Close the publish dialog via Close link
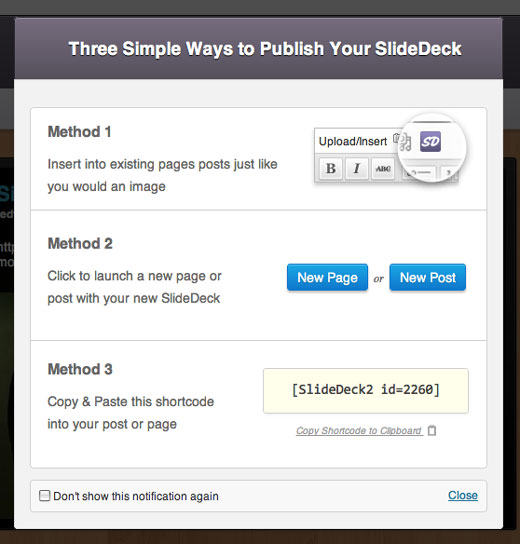This screenshot has width=520, height=544. [x=463, y=495]
